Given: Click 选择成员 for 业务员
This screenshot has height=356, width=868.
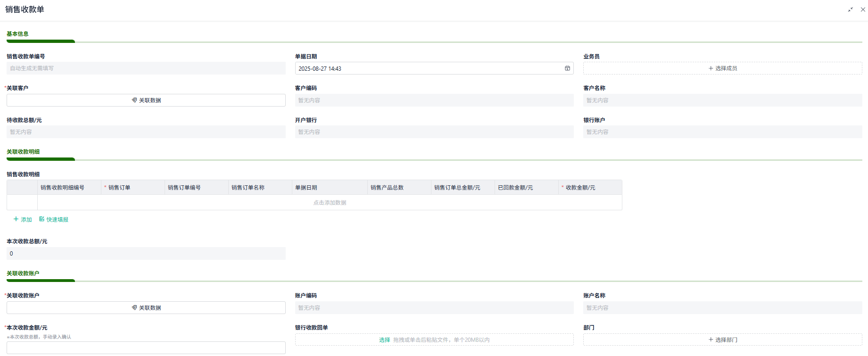Looking at the screenshot, I should coord(722,68).
